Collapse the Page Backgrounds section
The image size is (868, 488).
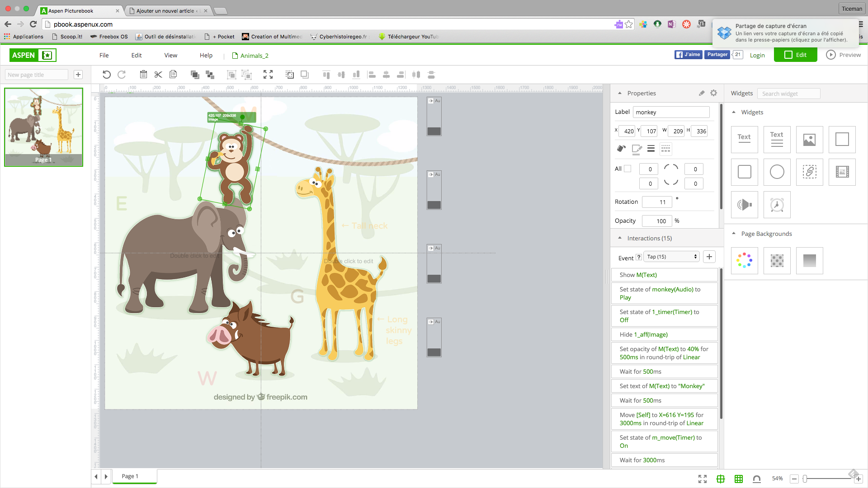point(734,234)
